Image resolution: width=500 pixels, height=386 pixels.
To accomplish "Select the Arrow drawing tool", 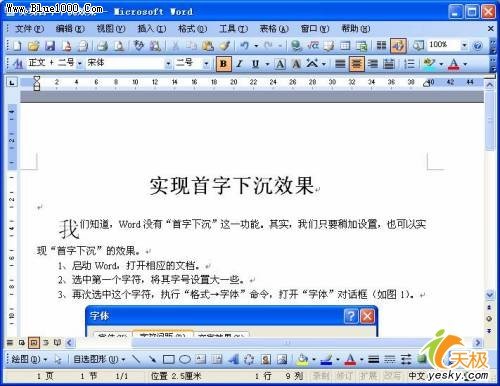I will 152,359.
